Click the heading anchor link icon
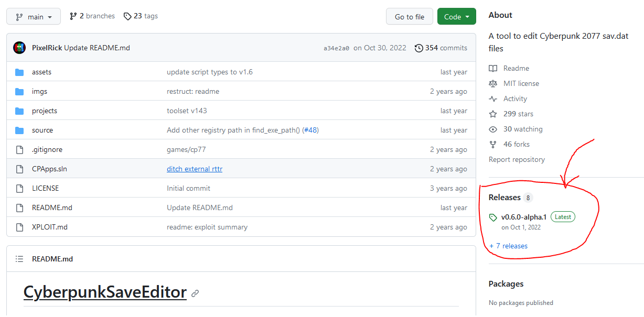Viewport: 644px width, 317px height. coord(195,293)
